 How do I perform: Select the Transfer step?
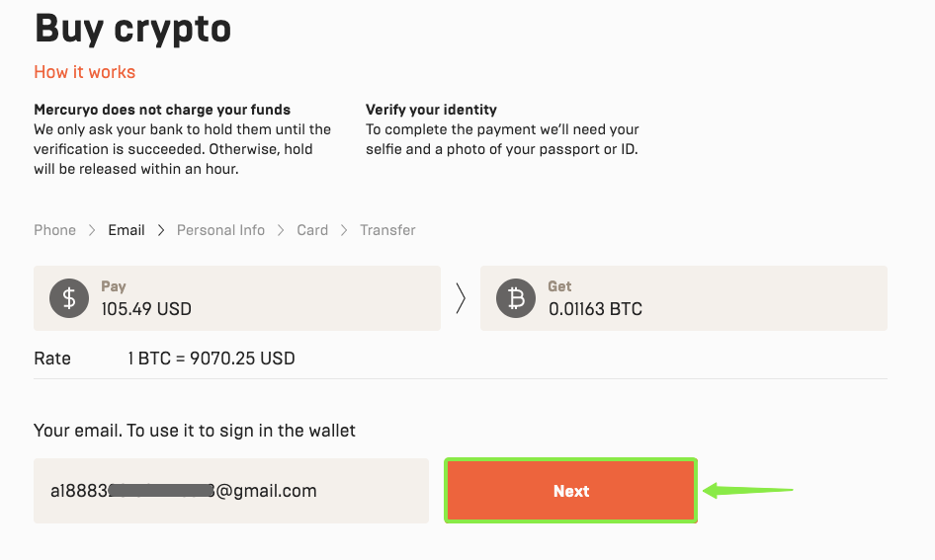click(x=387, y=230)
